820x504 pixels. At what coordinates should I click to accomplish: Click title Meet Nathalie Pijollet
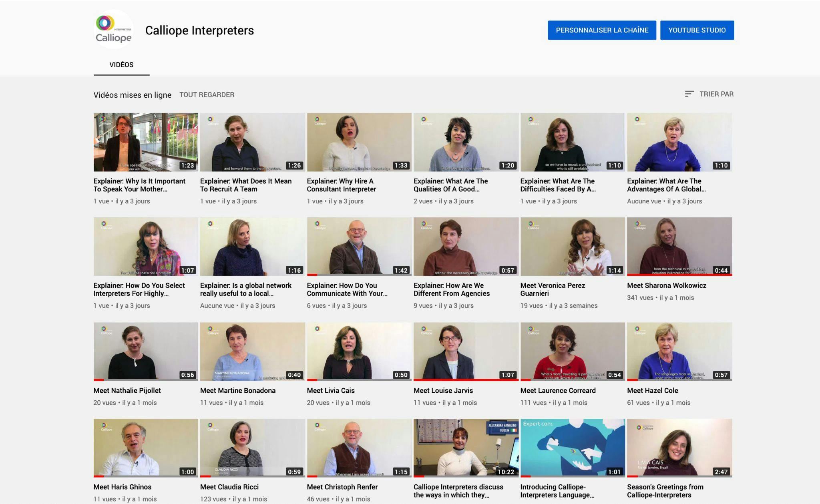pyautogui.click(x=127, y=390)
